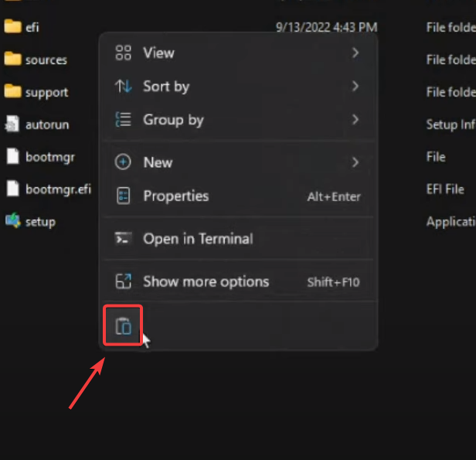The height and width of the screenshot is (460, 476).
Task: Expand the Group by submenu arrow
Action: (355, 119)
